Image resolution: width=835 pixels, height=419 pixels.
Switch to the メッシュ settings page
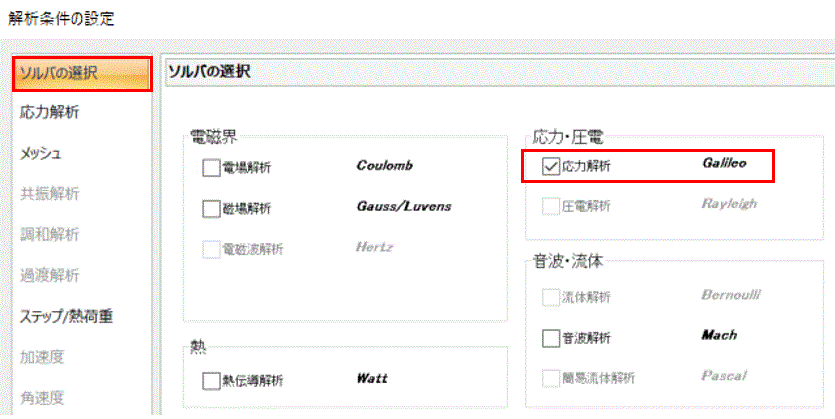[41, 154]
